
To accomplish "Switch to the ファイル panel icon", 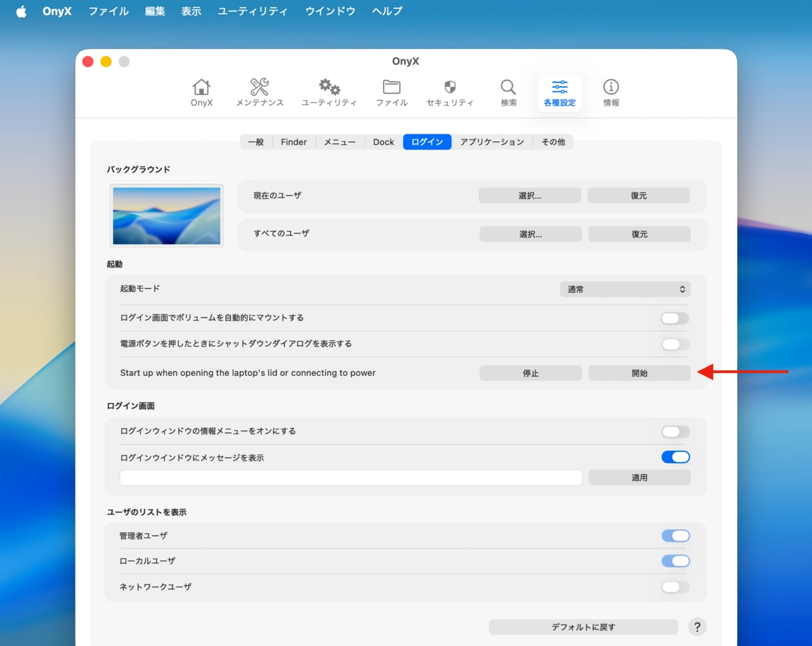I will 391,92.
